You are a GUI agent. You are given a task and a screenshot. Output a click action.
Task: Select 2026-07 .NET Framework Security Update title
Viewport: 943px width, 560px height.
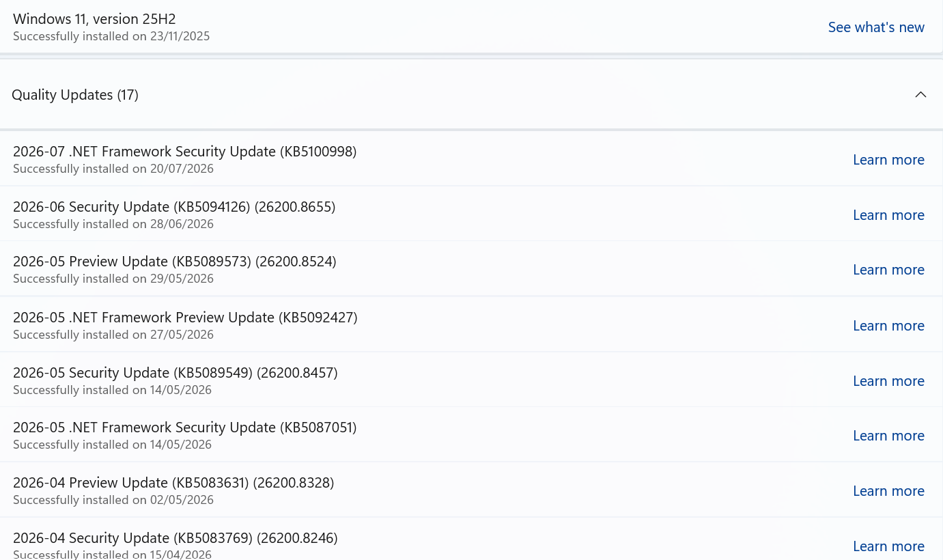pos(184,152)
